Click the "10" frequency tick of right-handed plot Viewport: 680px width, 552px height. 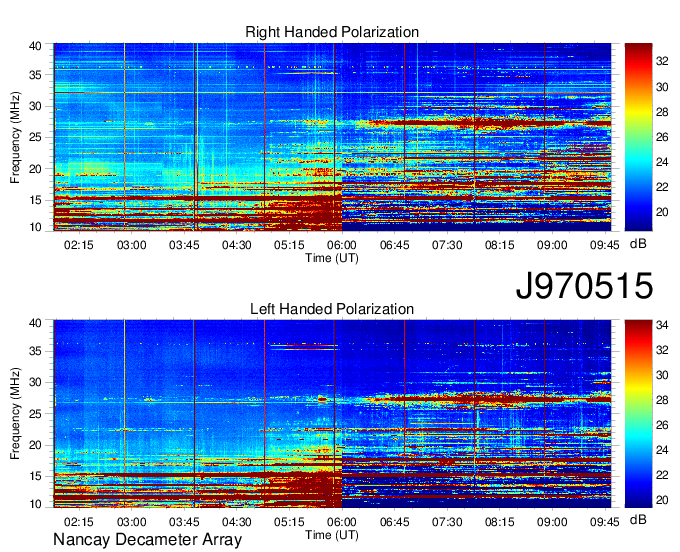click(x=35, y=227)
